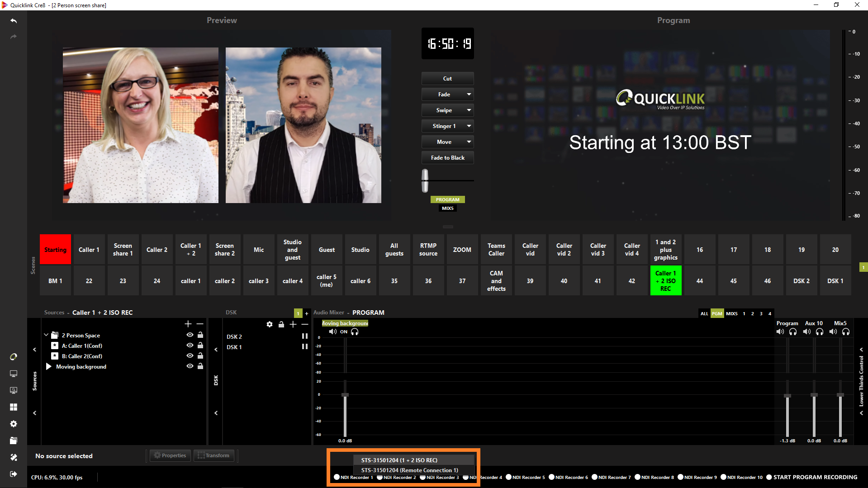Click the monitor with magnifier sidebar icon

[14, 390]
